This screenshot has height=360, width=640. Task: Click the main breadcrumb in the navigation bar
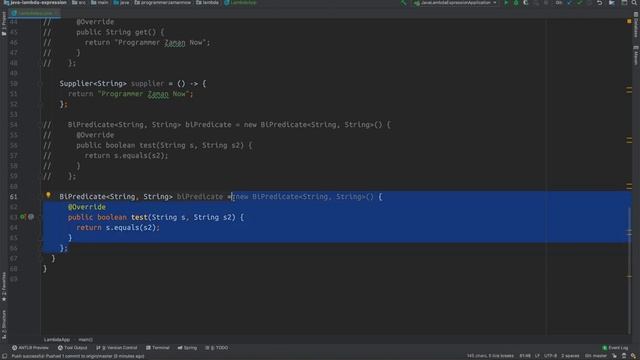point(100,2)
